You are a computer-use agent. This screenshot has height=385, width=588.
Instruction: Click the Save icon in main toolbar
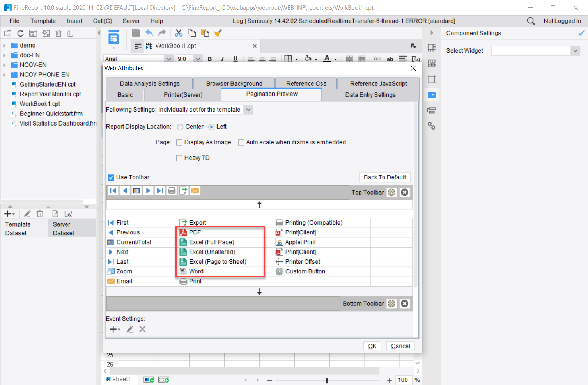pyautogui.click(x=136, y=33)
